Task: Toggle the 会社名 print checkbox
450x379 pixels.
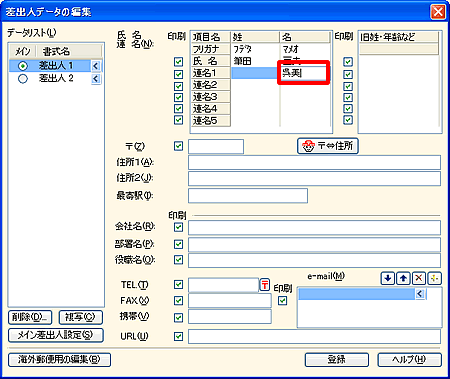Action: [179, 227]
